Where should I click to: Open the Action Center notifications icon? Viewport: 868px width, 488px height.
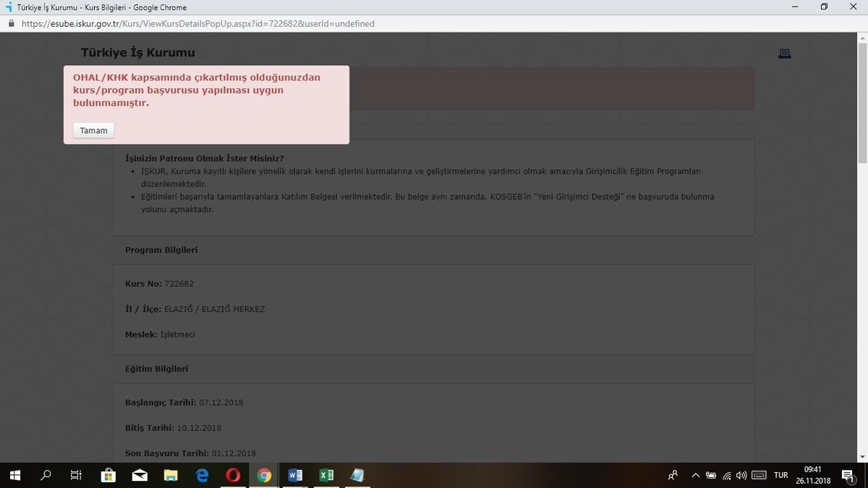848,475
